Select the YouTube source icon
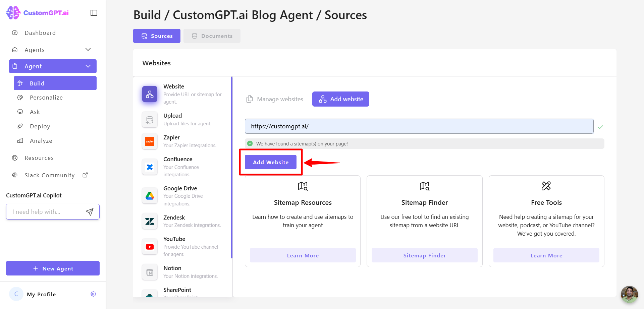Viewport: 644px width, 309px height. tap(150, 247)
